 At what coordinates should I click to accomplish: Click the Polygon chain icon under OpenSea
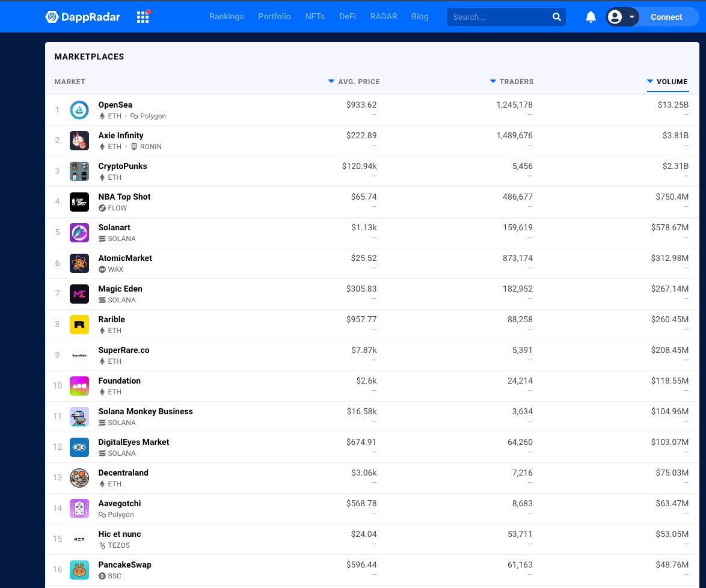pos(134,116)
